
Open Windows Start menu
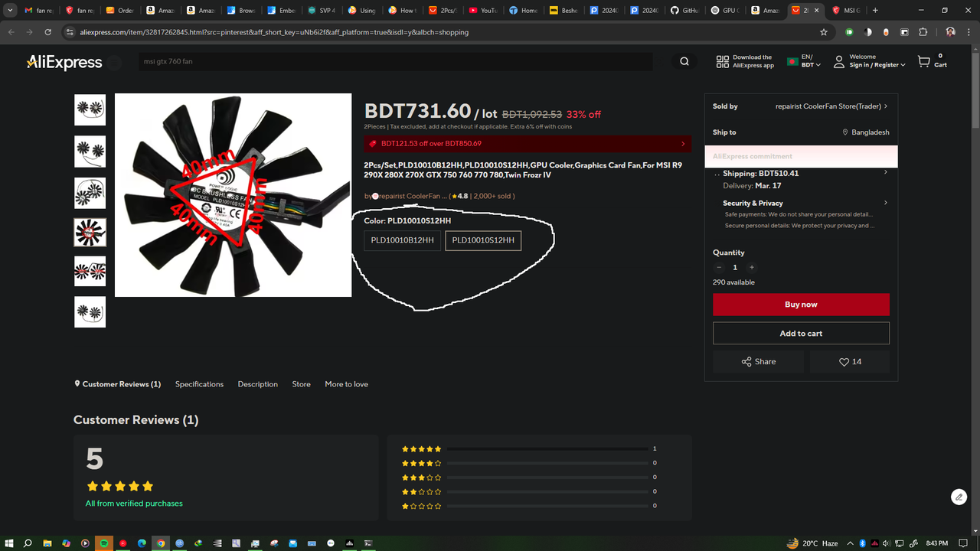pos(8,543)
